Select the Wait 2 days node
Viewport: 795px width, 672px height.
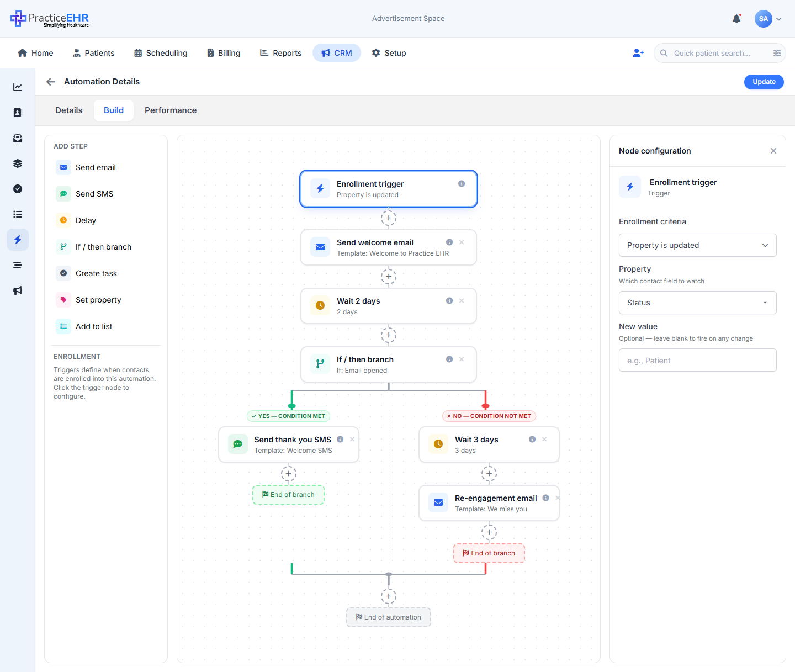click(x=388, y=306)
